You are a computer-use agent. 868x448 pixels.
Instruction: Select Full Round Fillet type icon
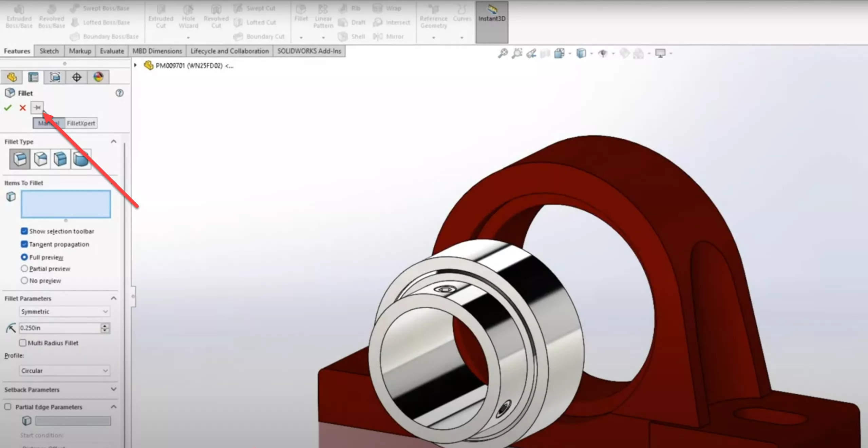81,159
